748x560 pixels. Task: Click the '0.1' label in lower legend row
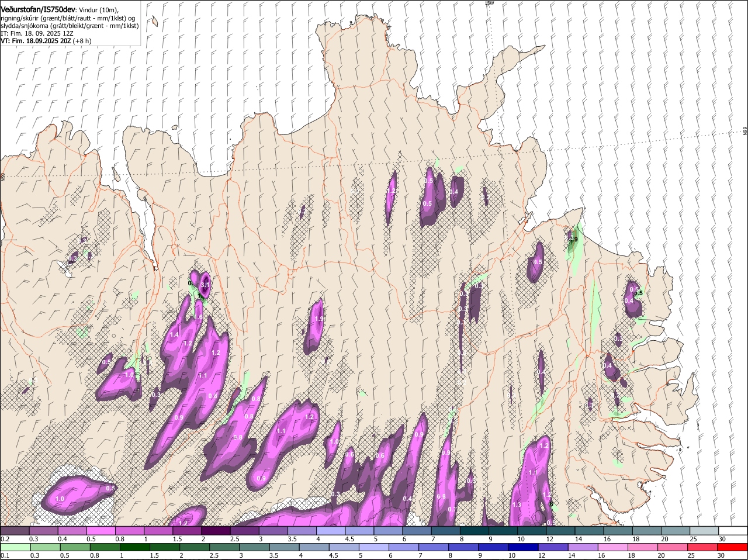pos(5,555)
